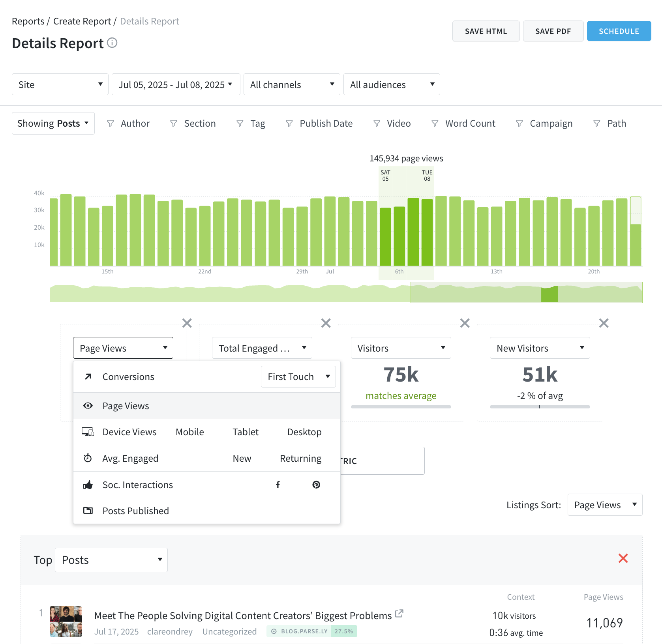The width and height of the screenshot is (662, 644).
Task: Remove the Page Views metric card
Action: (187, 323)
